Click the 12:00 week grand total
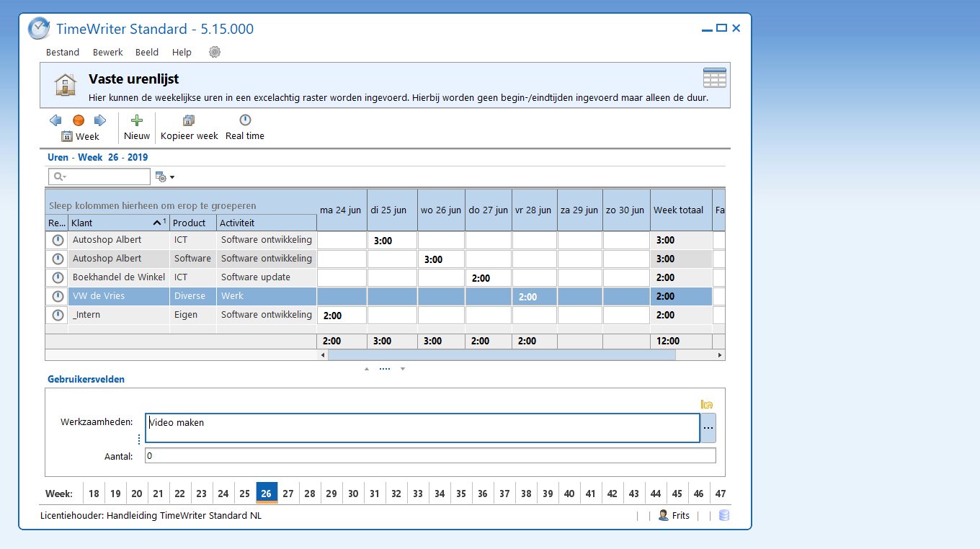This screenshot has width=980, height=549. [x=681, y=341]
